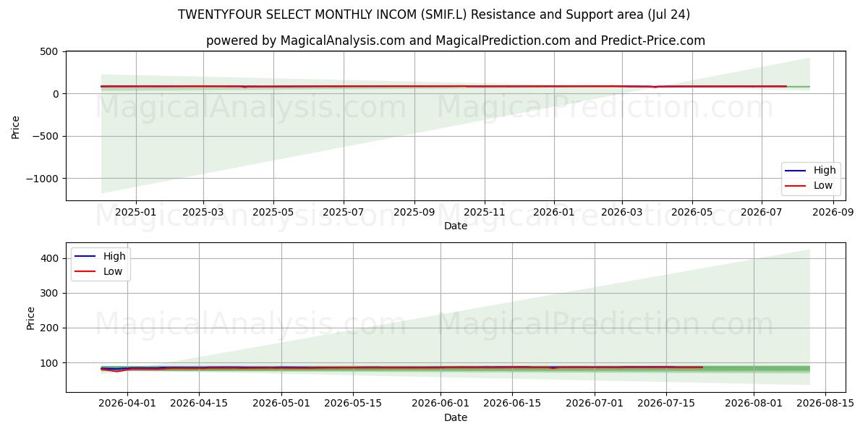Click the 200 y-axis value on bottom chart
Viewport: 868px width, 434px height.
(50, 328)
